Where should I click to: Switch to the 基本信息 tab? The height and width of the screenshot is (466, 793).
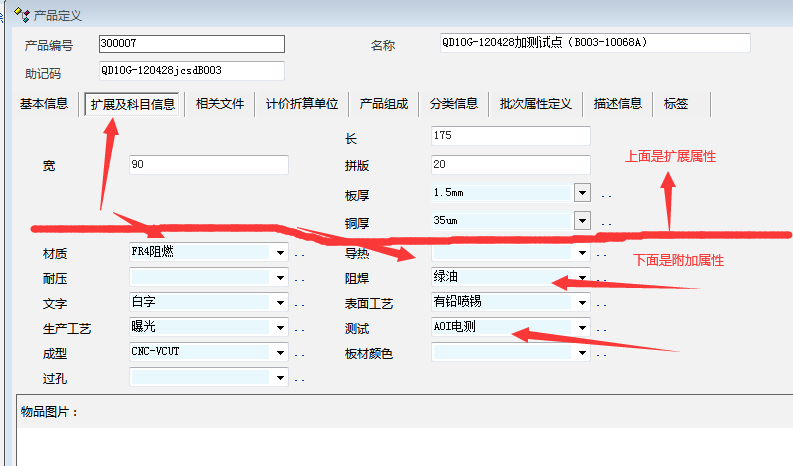(x=44, y=104)
